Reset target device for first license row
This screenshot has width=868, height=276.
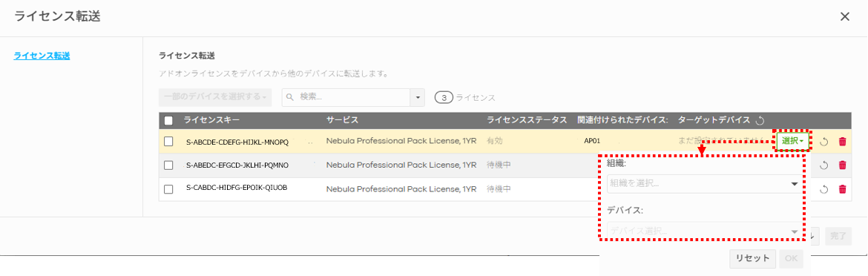(823, 142)
